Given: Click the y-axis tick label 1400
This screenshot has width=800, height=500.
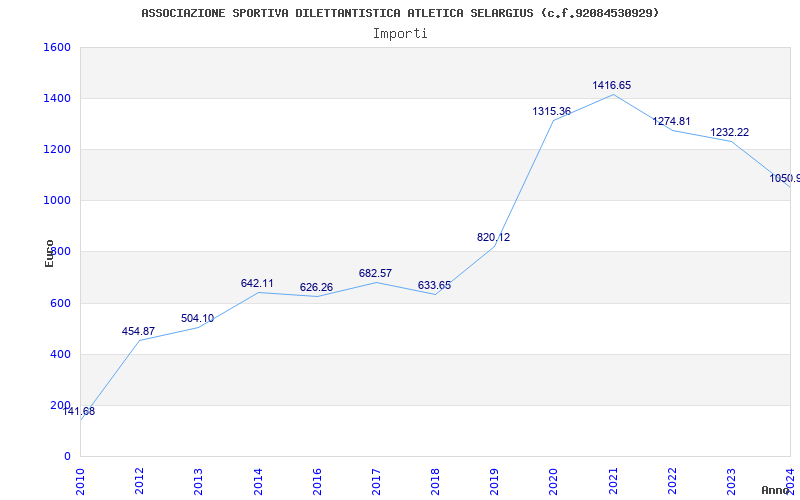Looking at the screenshot, I should (57, 98).
